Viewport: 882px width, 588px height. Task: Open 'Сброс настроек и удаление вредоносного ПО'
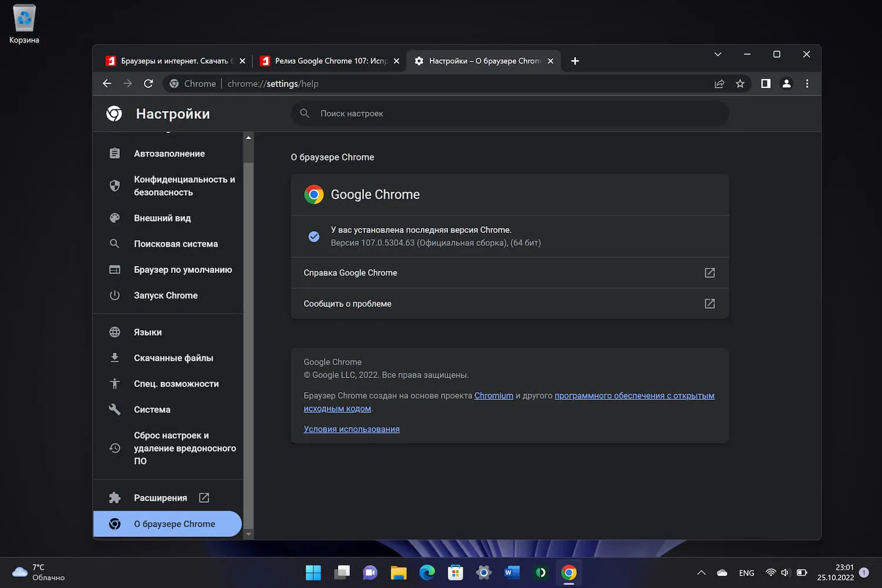168,448
